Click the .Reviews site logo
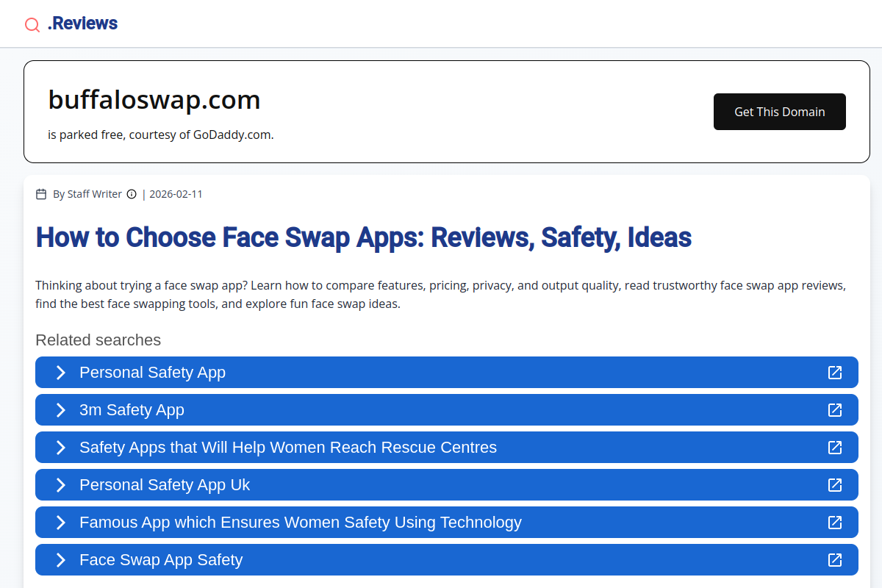The height and width of the screenshot is (588, 882). point(82,23)
